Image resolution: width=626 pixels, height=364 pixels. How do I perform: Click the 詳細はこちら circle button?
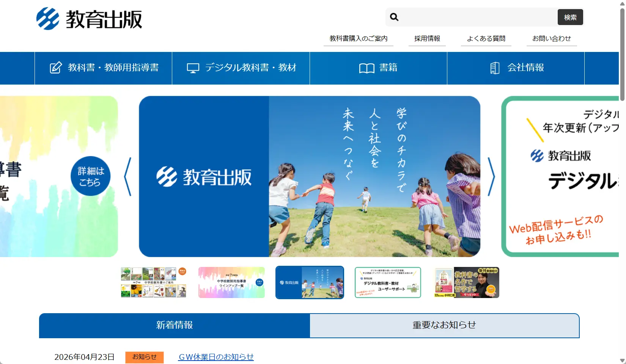(90, 176)
